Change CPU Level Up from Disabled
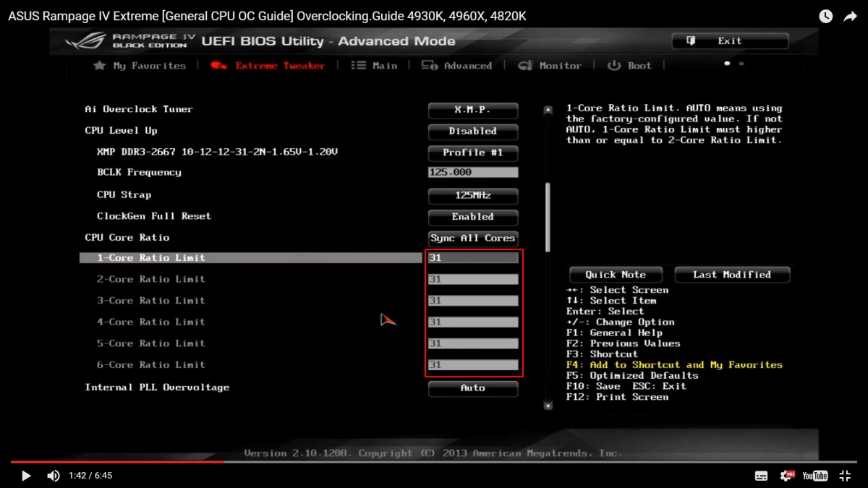868x488 pixels. click(473, 132)
